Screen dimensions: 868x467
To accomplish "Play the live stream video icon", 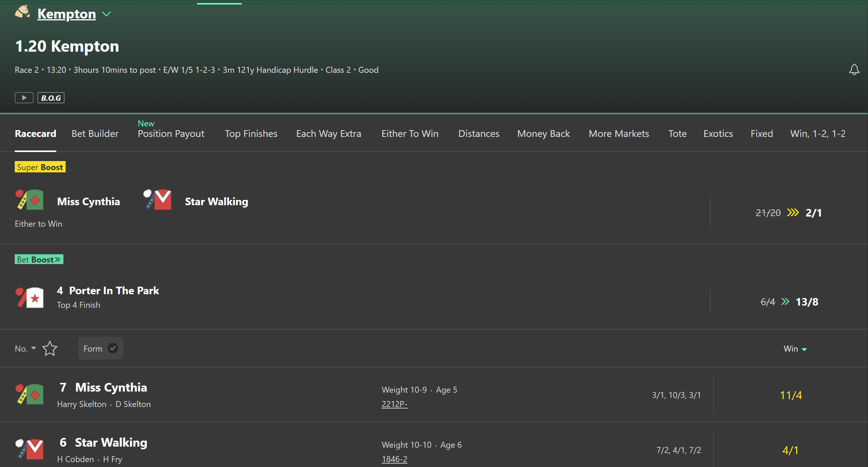I will (x=24, y=98).
